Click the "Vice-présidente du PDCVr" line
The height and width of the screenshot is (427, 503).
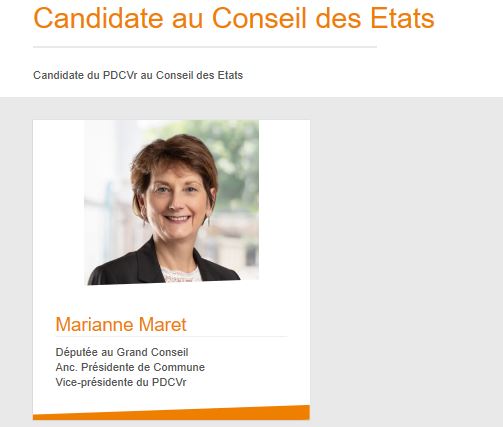(x=121, y=382)
